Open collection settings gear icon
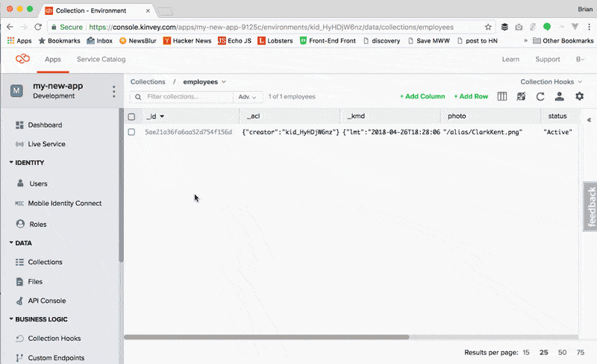The width and height of the screenshot is (597, 364). [579, 96]
